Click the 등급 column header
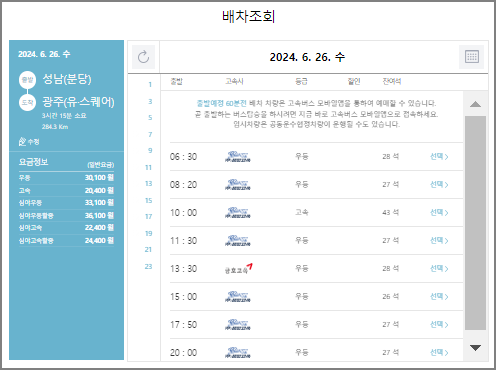Viewport: 496px width, 370px height. [x=301, y=81]
